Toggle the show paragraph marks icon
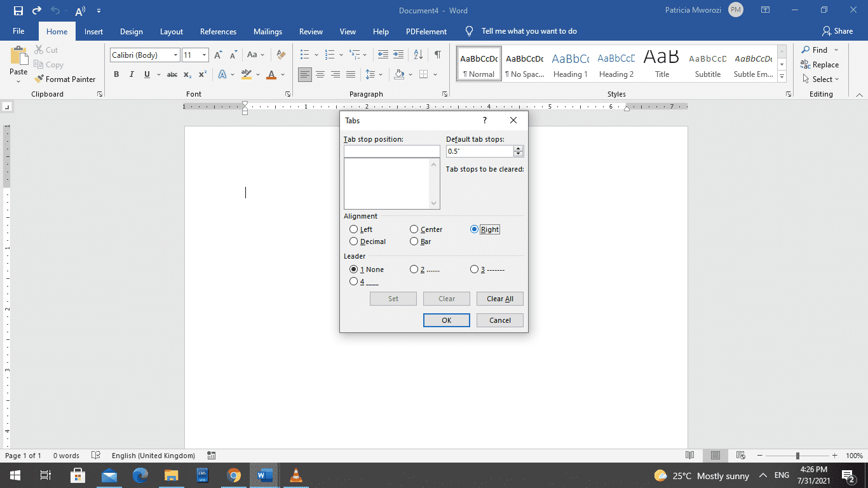868x488 pixels. 437,55
